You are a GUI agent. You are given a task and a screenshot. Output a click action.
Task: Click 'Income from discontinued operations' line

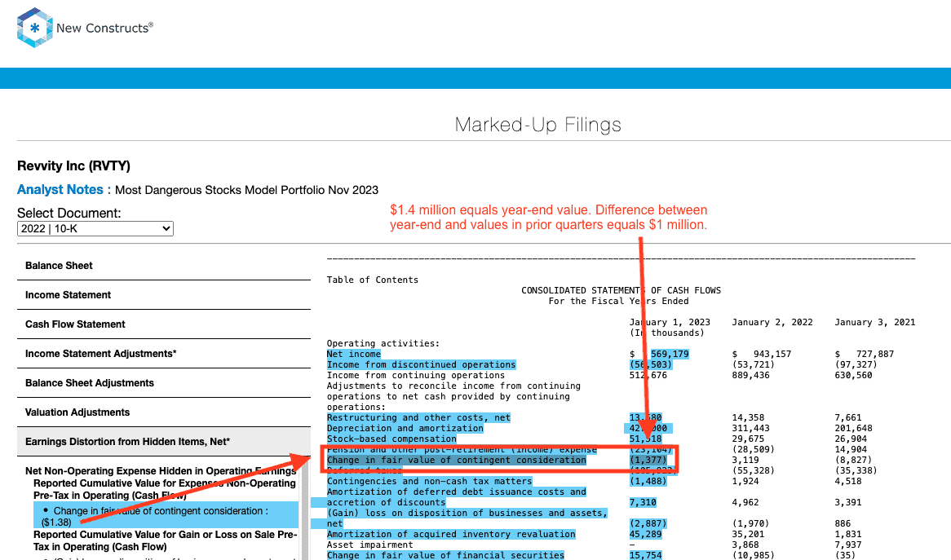(x=421, y=364)
